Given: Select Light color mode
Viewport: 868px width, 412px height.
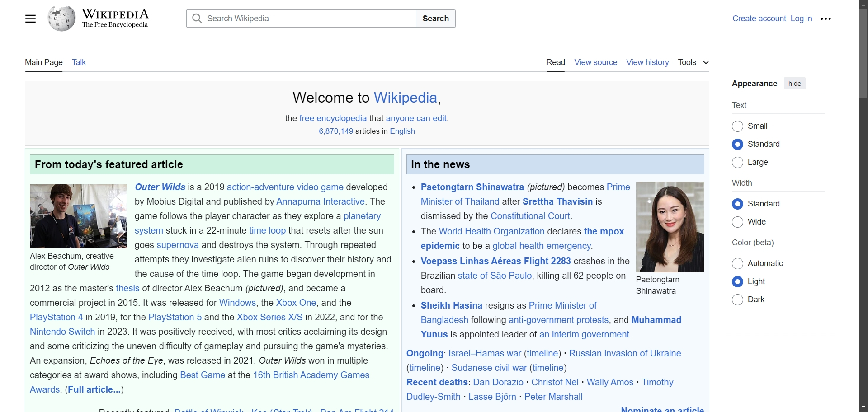Looking at the screenshot, I should point(737,281).
